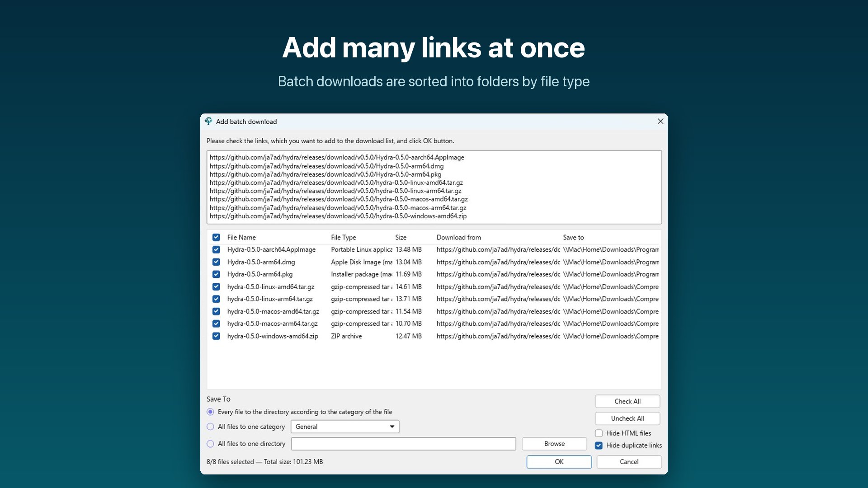Uncheck hydra-0.5.0-linux-amd64.tar.gz checkbox
Screen dimensions: 868x488
216,286
